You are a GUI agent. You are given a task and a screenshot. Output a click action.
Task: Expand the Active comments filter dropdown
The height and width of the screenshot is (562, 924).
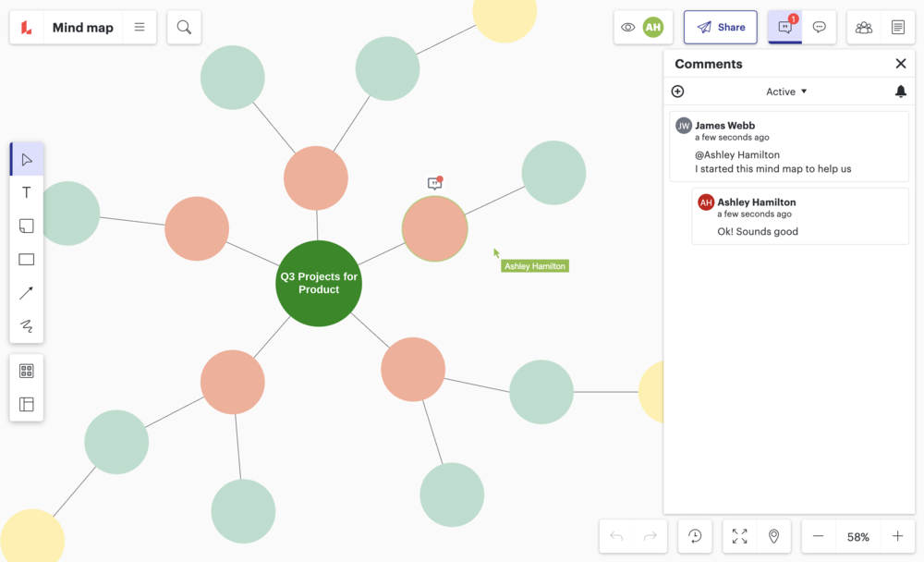click(786, 92)
